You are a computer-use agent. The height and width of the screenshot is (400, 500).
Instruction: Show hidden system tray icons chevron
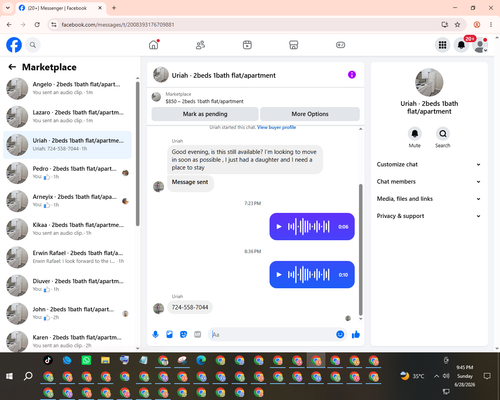click(x=436, y=376)
